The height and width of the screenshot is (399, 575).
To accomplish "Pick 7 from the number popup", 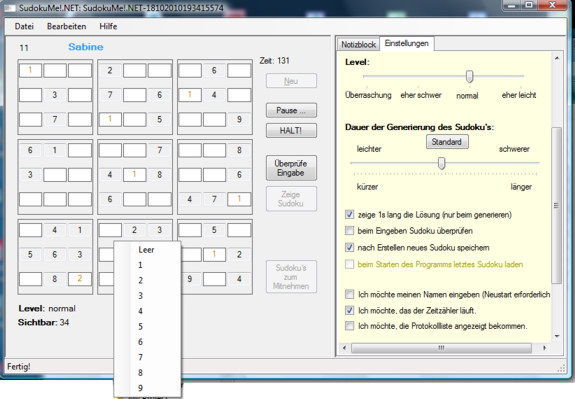I will pos(140,358).
